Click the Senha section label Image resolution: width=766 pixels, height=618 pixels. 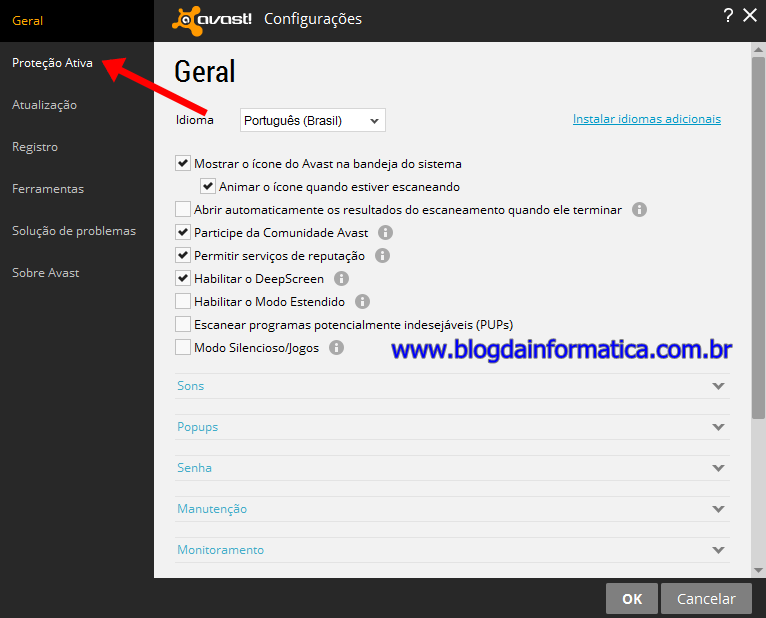(194, 468)
